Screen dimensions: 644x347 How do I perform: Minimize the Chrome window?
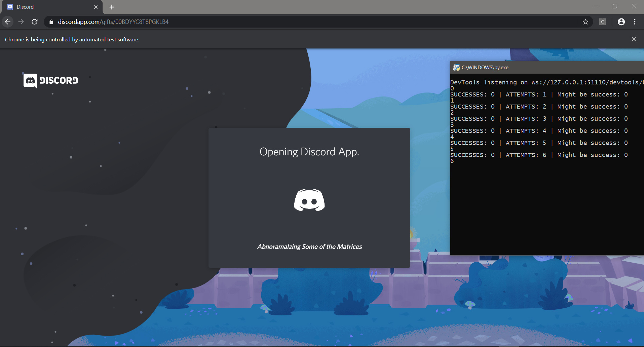pyautogui.click(x=596, y=6)
